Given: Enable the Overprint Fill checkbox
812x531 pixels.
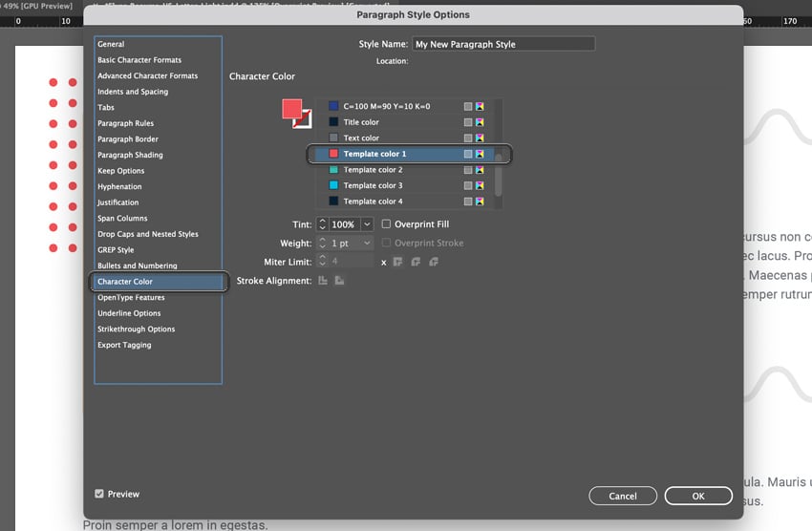Looking at the screenshot, I should (386, 224).
